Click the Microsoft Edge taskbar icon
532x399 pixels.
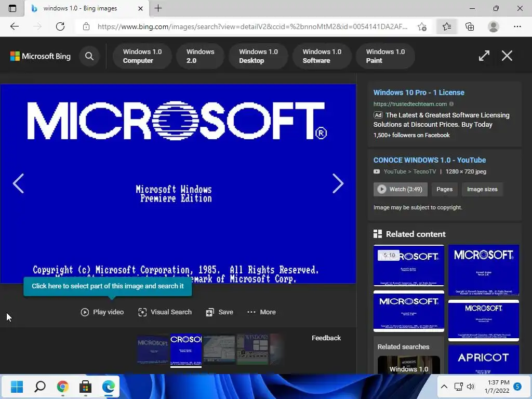click(108, 387)
